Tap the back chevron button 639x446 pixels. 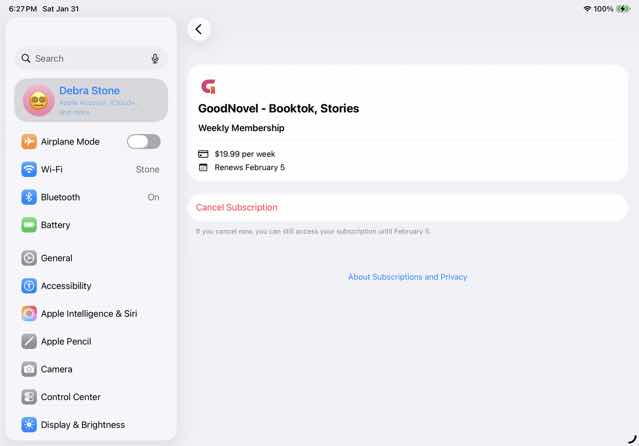pyautogui.click(x=198, y=29)
